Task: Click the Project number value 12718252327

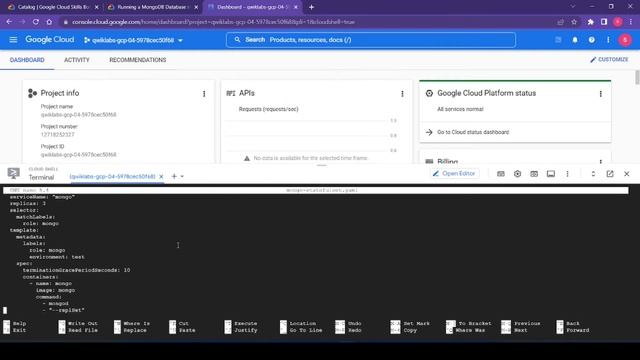Action: pos(58,135)
